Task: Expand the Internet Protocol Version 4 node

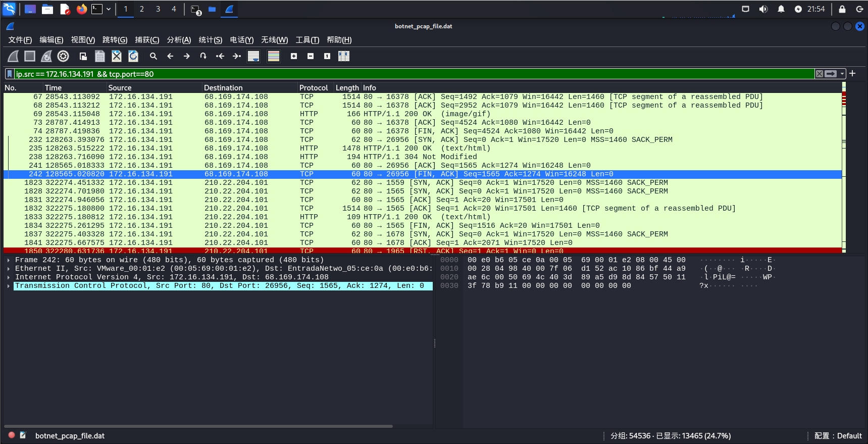Action: click(9, 277)
